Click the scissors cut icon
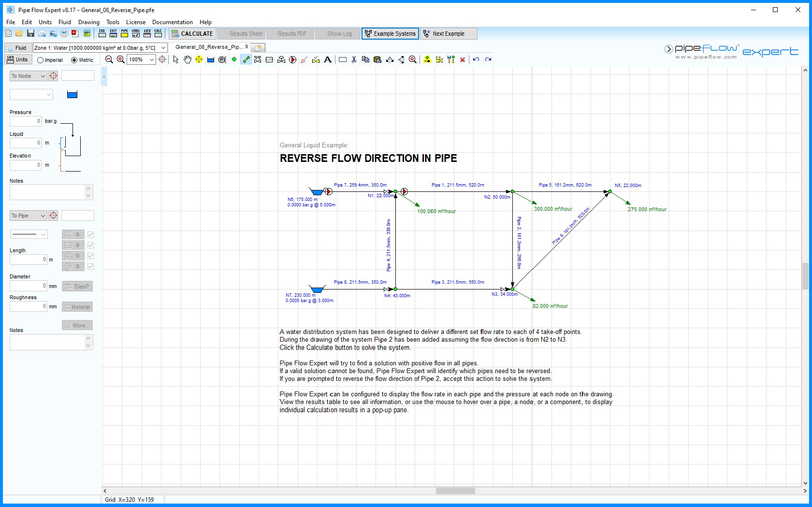The height and width of the screenshot is (507, 812). (x=354, y=59)
